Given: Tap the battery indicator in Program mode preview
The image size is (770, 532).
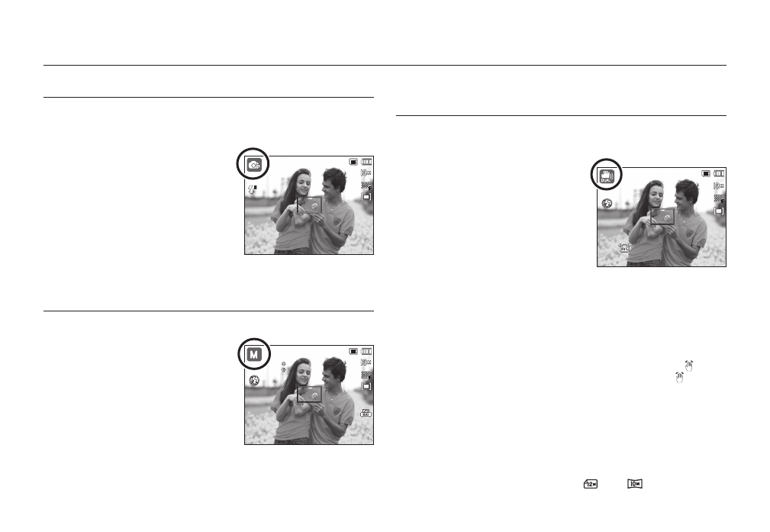Looking at the screenshot, I should click(x=366, y=162).
